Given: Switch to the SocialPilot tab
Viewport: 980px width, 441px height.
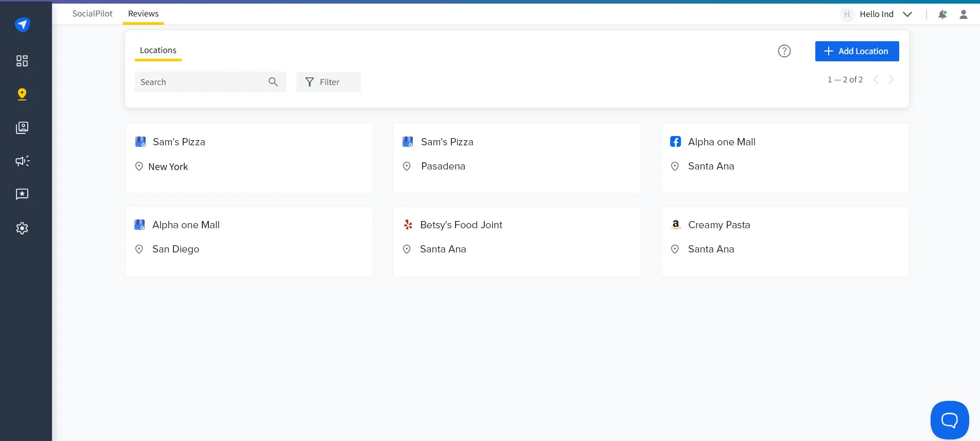Looking at the screenshot, I should (92, 14).
